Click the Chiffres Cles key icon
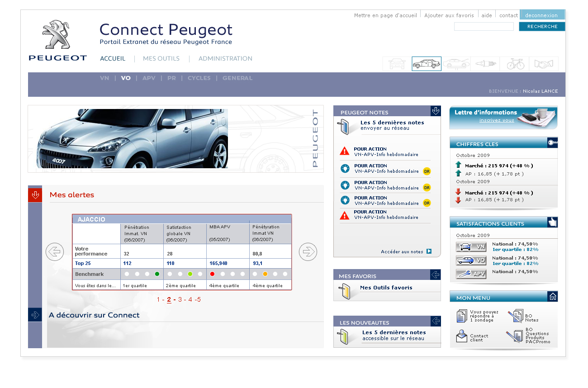Screen dimensions: 588x388 [552, 142]
